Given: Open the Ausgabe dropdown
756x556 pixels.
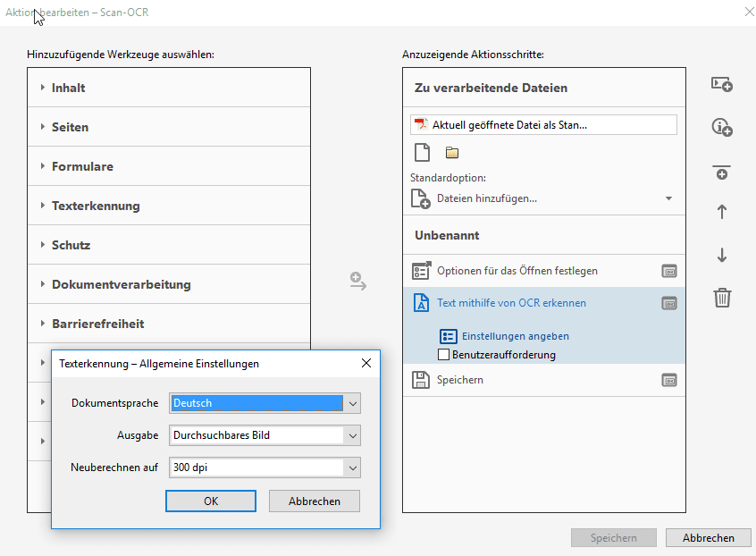Looking at the screenshot, I should click(353, 435).
